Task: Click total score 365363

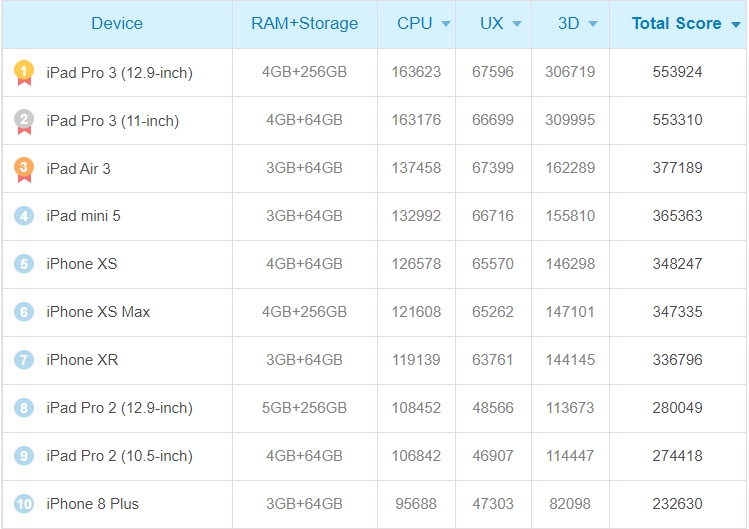Action: pyautogui.click(x=677, y=216)
